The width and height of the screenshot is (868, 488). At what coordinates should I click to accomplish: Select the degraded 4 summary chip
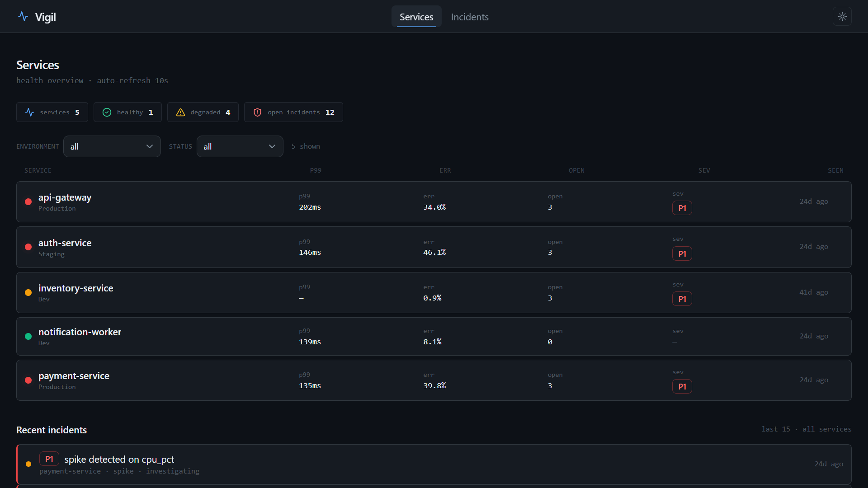click(203, 112)
